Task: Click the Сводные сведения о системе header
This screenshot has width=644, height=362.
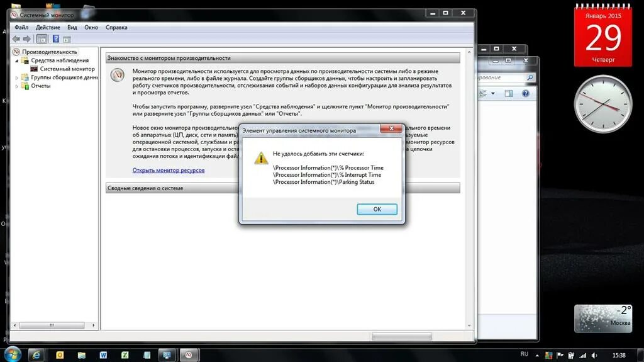Action: tap(282, 188)
